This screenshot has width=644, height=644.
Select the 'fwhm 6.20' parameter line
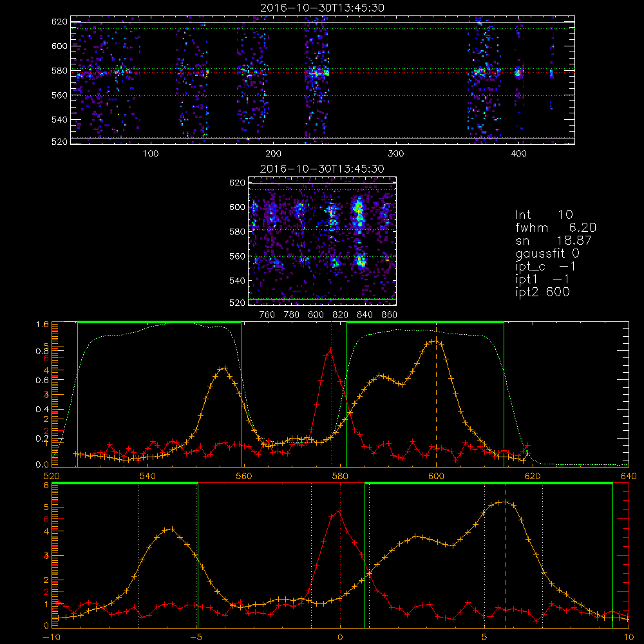pyautogui.click(x=556, y=227)
